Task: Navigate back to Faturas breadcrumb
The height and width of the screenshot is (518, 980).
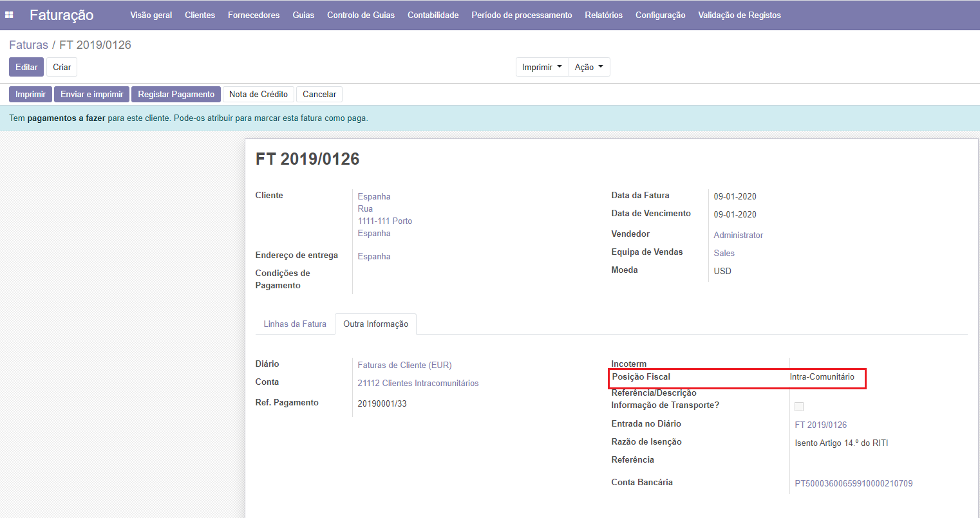Action: (28, 45)
